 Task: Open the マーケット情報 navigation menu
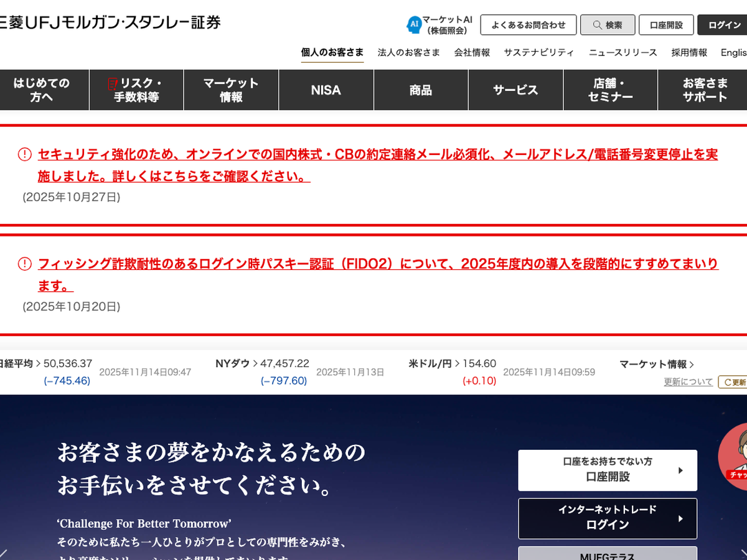pyautogui.click(x=231, y=90)
